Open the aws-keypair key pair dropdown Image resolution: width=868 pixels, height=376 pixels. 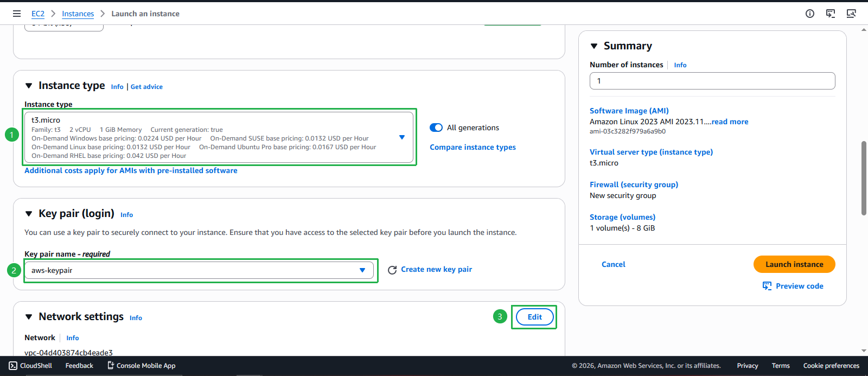pyautogui.click(x=199, y=270)
